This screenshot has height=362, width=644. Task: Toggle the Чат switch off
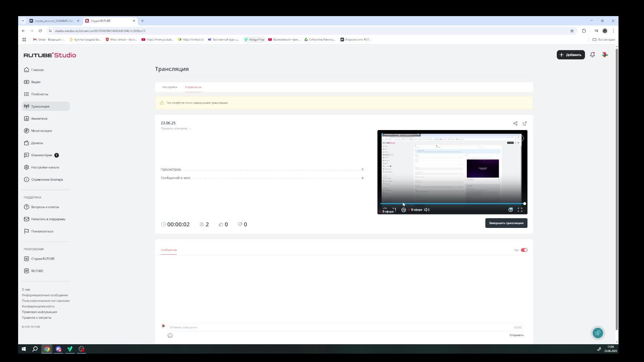point(524,250)
